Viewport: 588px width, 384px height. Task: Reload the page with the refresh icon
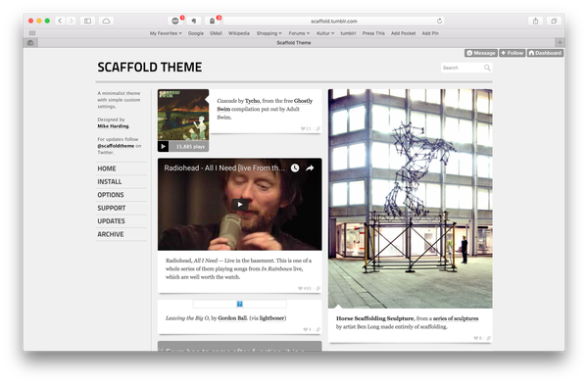coord(439,21)
